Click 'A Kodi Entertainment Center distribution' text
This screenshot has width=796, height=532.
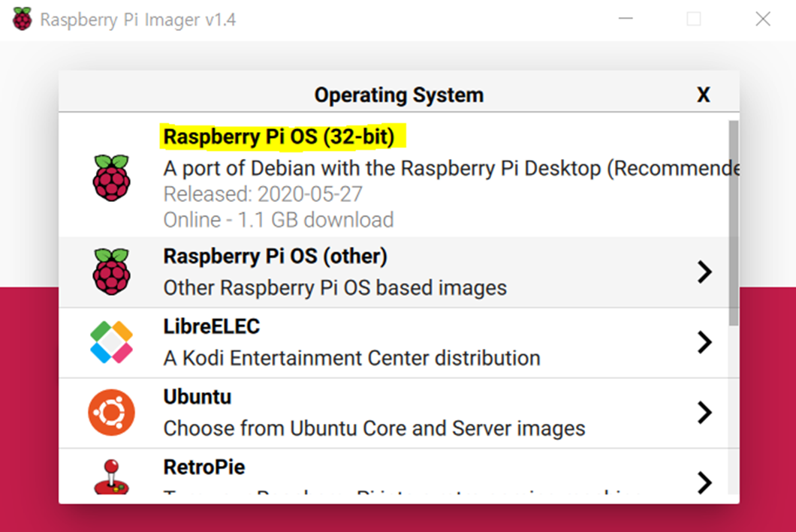tap(351, 359)
